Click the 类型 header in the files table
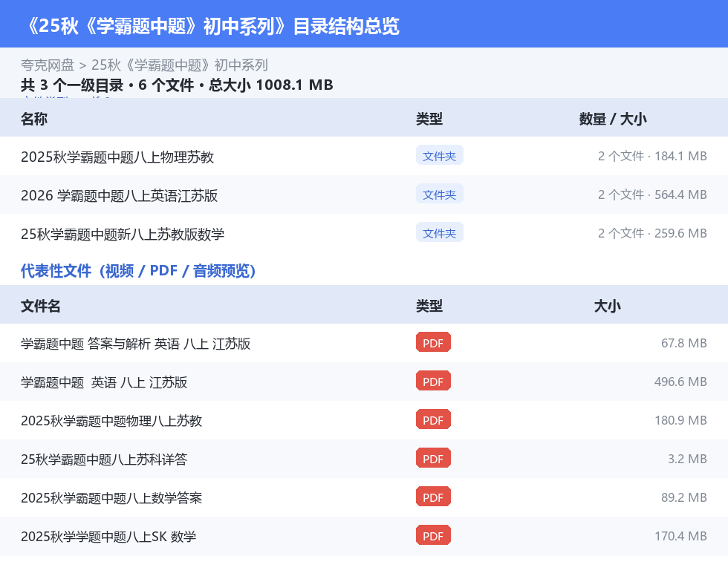The width and height of the screenshot is (728, 579). [x=429, y=306]
